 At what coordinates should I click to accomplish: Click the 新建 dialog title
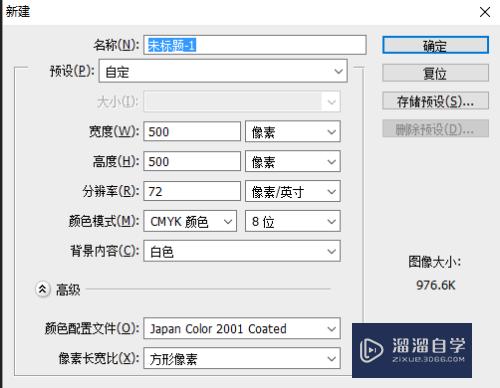point(18,12)
